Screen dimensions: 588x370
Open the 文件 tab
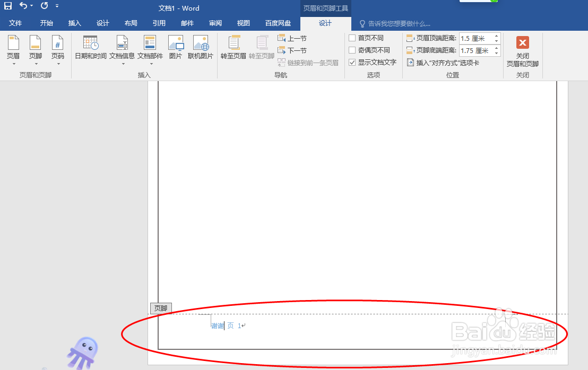pyautogui.click(x=15, y=23)
